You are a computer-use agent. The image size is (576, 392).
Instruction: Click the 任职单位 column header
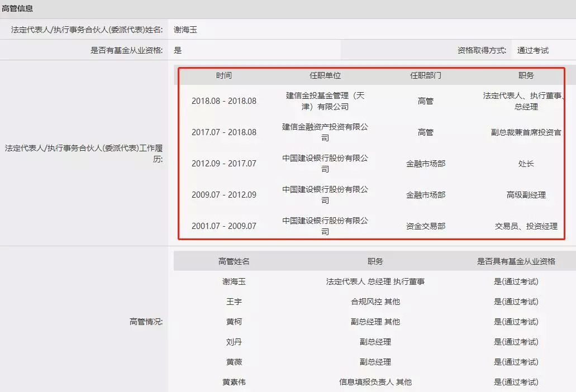[325, 75]
